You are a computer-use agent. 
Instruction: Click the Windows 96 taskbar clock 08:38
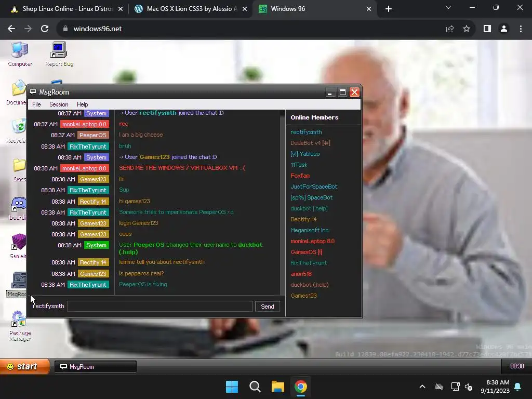click(x=517, y=366)
